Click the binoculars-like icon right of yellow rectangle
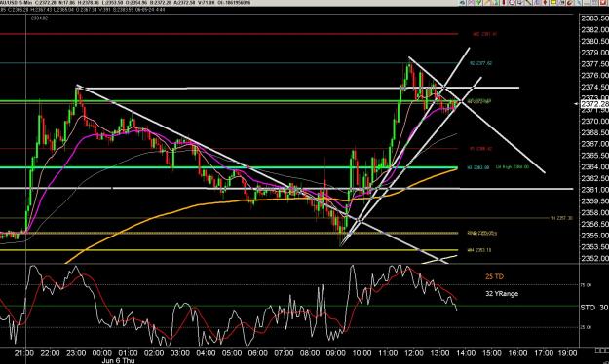 pos(561,2)
